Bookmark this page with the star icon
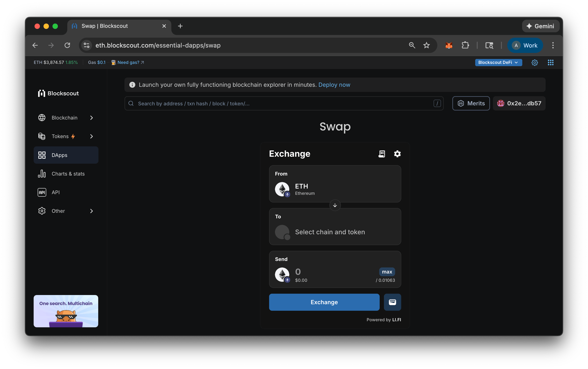588x369 pixels. click(x=426, y=45)
